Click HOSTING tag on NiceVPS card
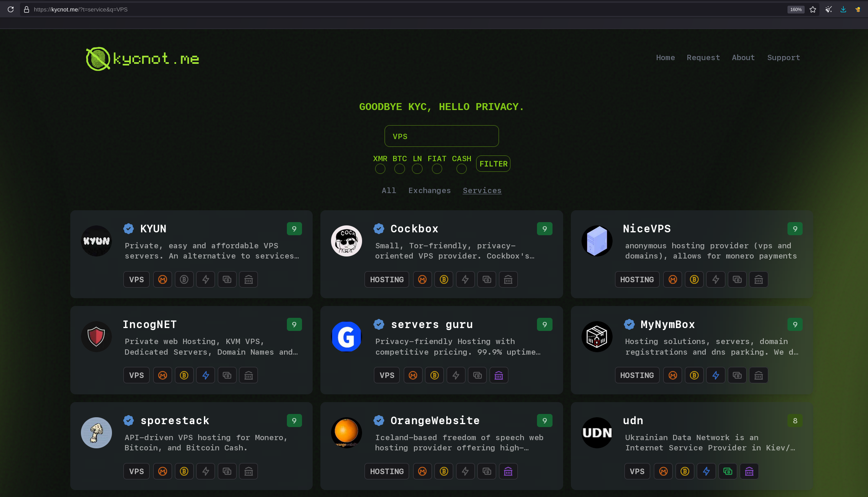 pos(637,279)
